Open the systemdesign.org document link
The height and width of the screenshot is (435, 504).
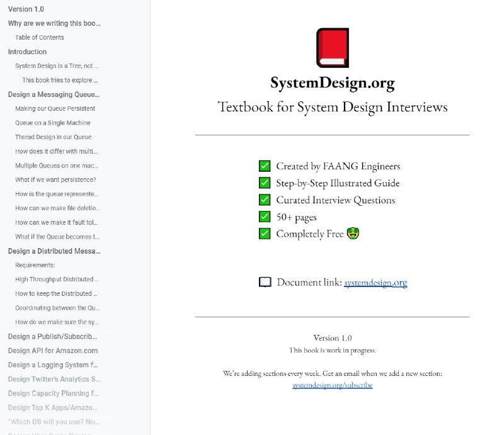click(x=375, y=283)
